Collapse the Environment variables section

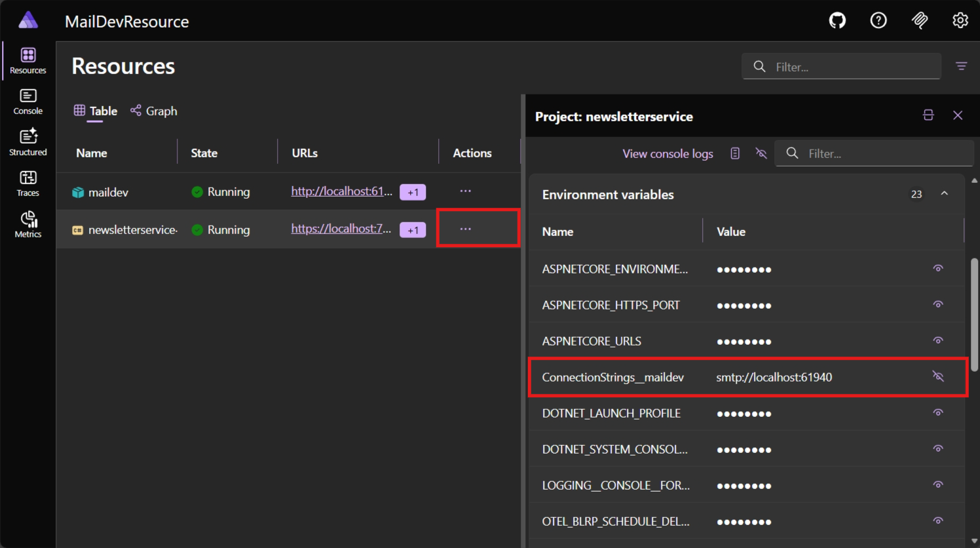pos(944,193)
